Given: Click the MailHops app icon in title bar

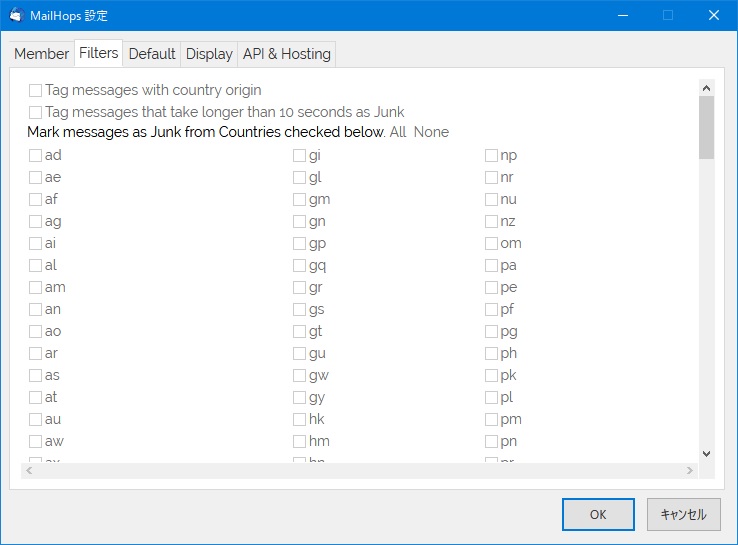Looking at the screenshot, I should coord(16,15).
